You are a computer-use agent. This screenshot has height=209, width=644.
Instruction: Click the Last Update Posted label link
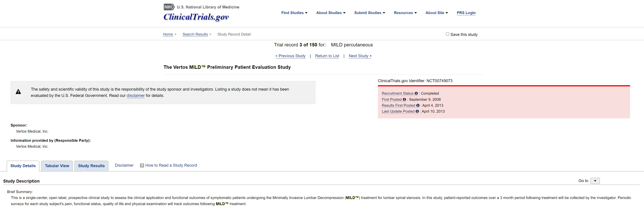(398, 111)
